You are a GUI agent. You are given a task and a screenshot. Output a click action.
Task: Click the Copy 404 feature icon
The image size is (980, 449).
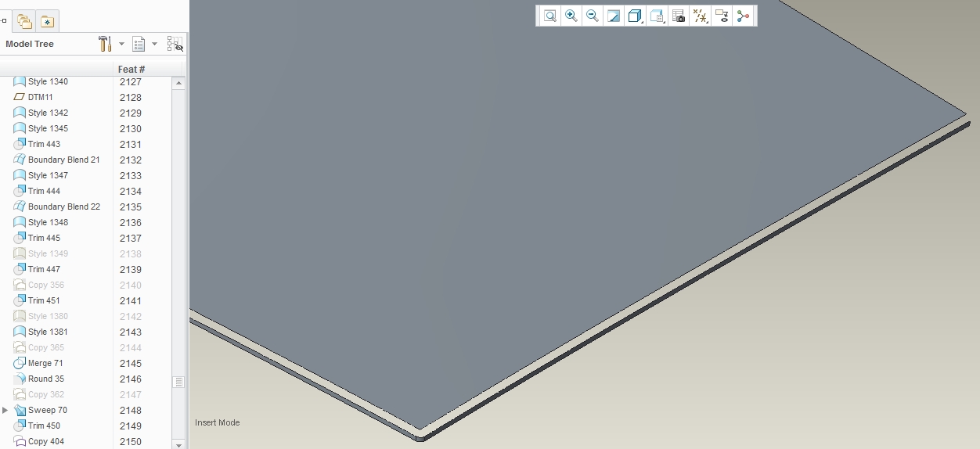coord(20,441)
